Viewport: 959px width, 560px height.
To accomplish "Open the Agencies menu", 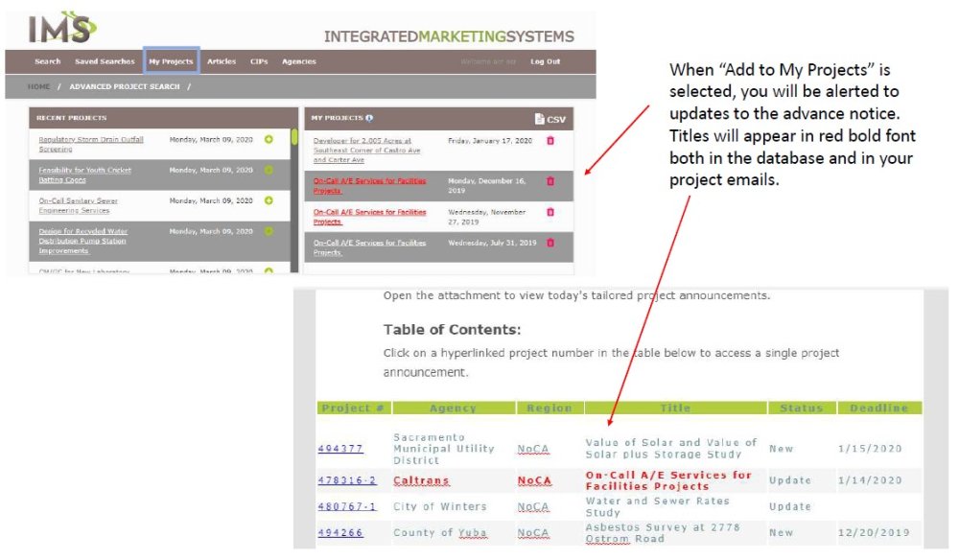I will click(298, 60).
